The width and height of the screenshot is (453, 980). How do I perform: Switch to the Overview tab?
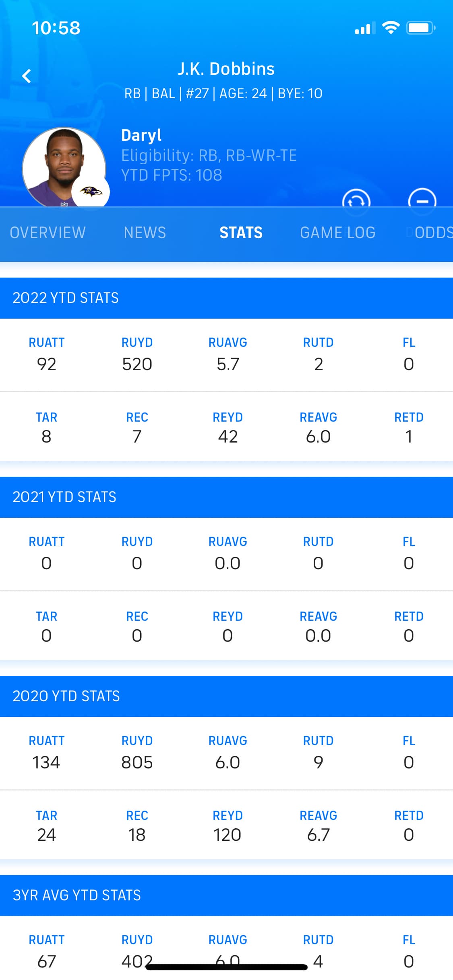tap(48, 233)
